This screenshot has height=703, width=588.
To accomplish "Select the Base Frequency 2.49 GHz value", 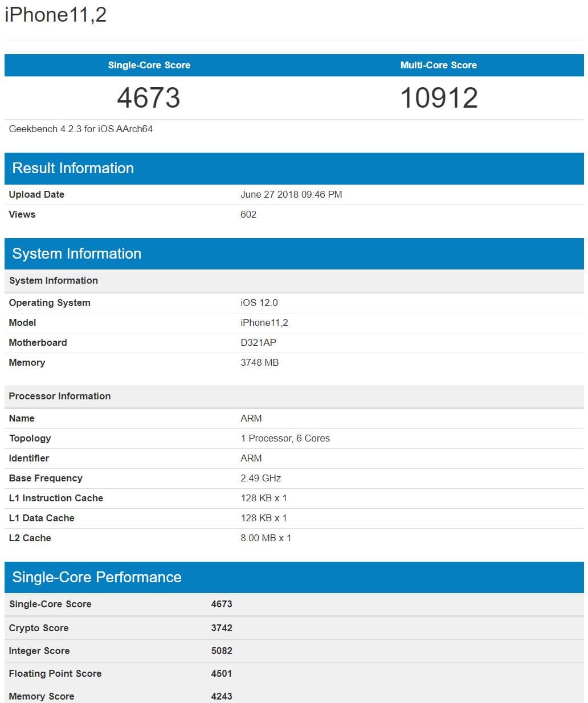I will [261, 478].
